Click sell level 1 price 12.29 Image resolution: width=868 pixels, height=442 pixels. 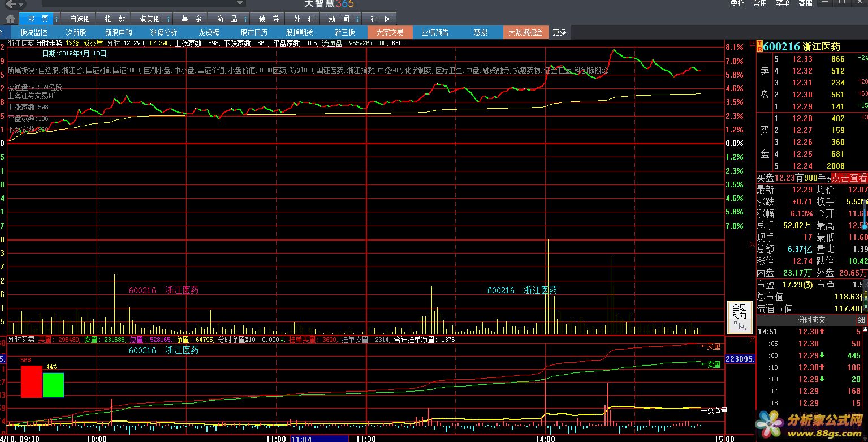[802, 106]
